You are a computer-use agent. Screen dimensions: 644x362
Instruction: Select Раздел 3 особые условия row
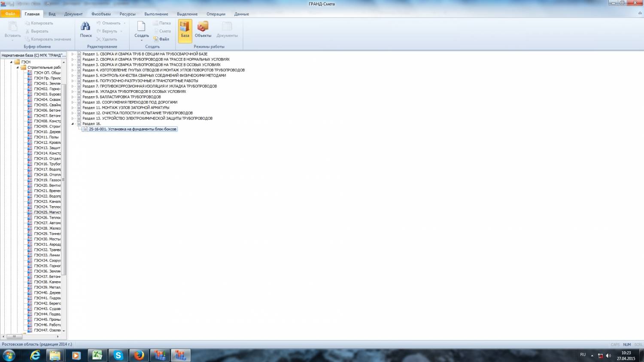[152, 65]
